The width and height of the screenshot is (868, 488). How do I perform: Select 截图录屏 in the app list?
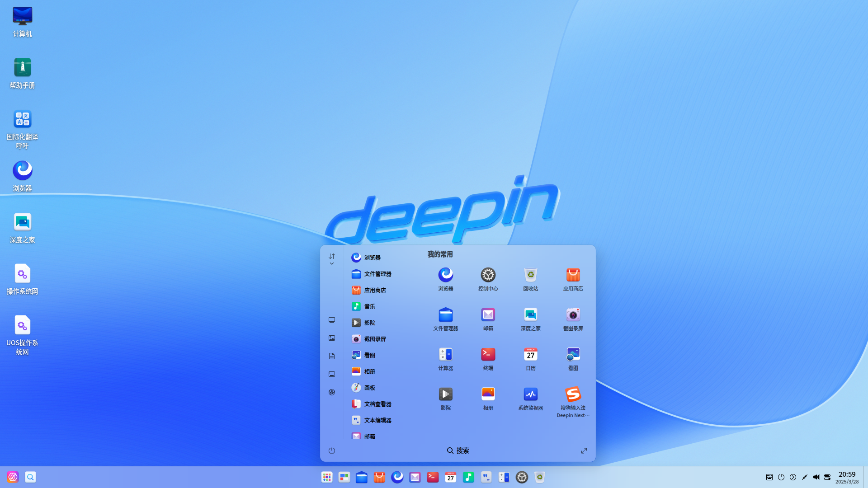(382, 339)
